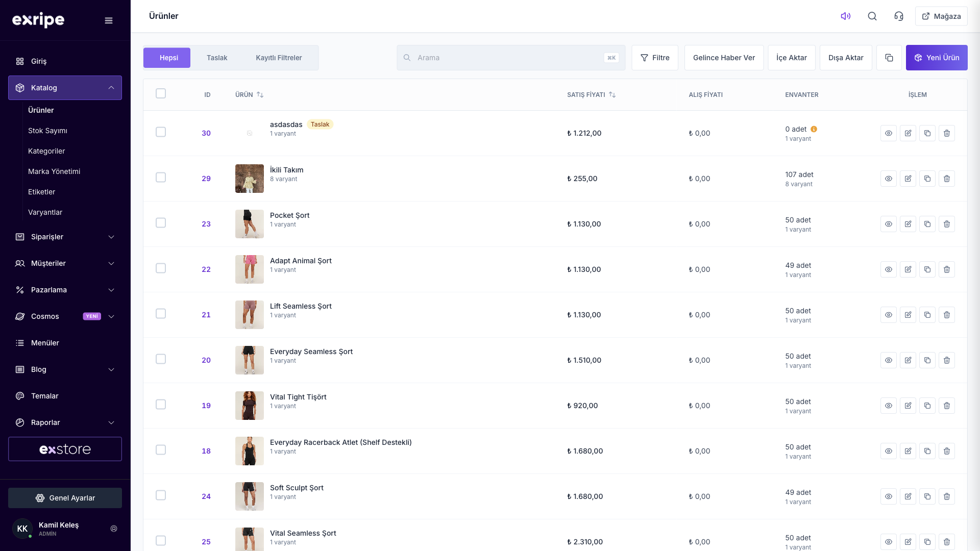Screen dimensions: 980x551
Task: Expand the Siparişler menu
Action: [65, 237]
